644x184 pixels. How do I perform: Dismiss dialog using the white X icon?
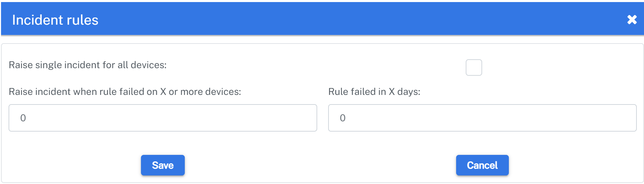(x=632, y=20)
